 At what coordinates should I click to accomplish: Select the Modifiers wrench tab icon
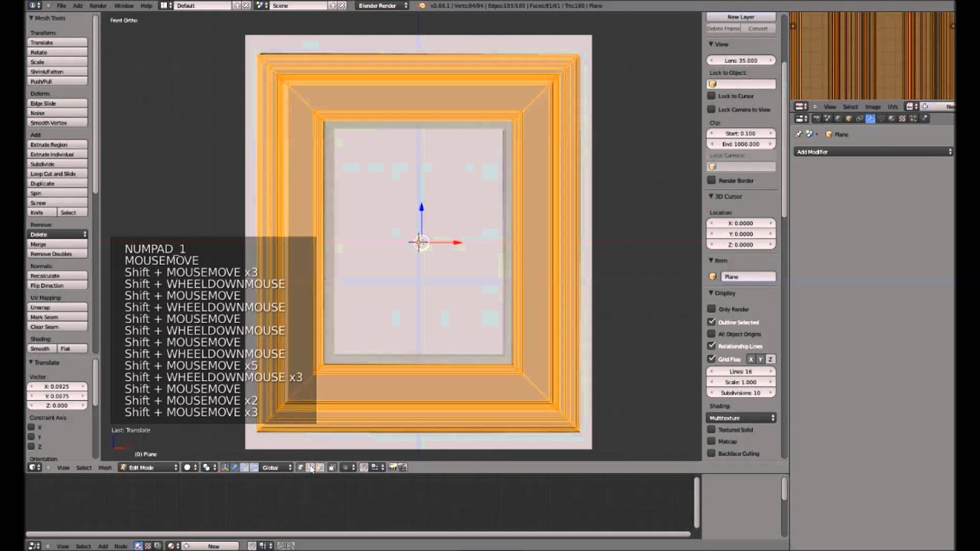[x=870, y=119]
